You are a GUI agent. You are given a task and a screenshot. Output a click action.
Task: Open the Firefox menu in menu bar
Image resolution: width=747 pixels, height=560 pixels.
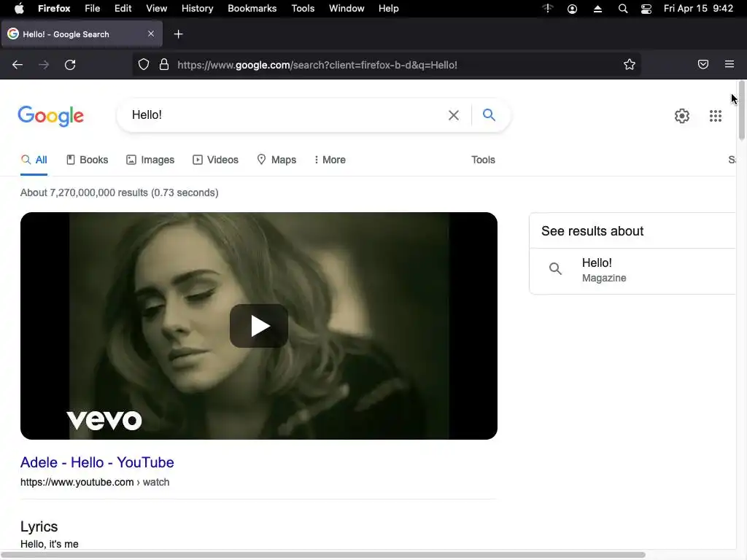point(54,9)
